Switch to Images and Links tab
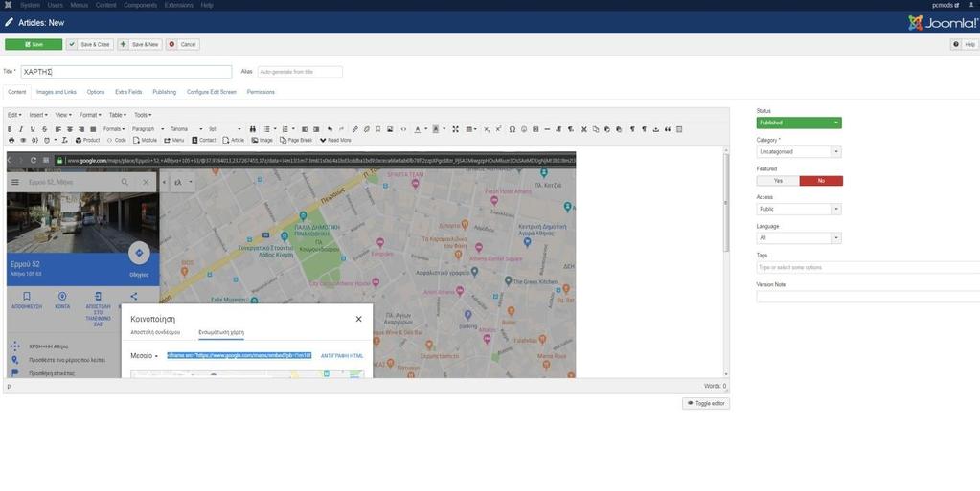This screenshot has width=980, height=491. pos(57,92)
